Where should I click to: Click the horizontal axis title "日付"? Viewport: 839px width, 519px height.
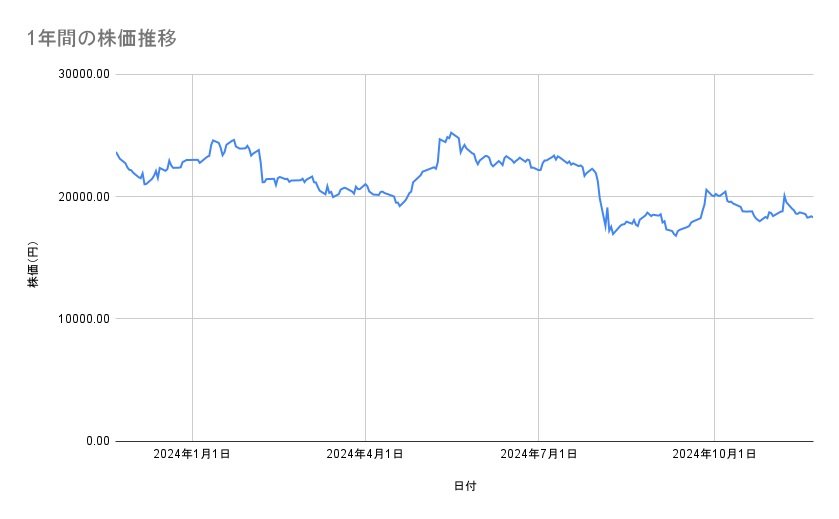point(464,487)
